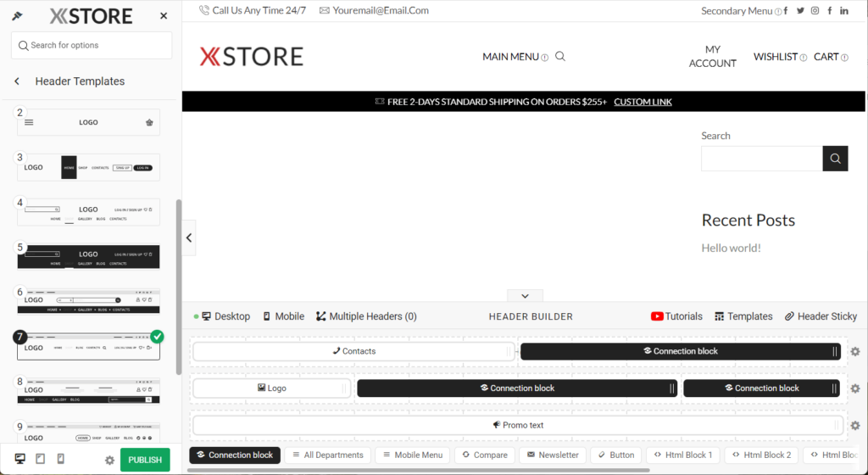Click the black search submit button

(835, 159)
